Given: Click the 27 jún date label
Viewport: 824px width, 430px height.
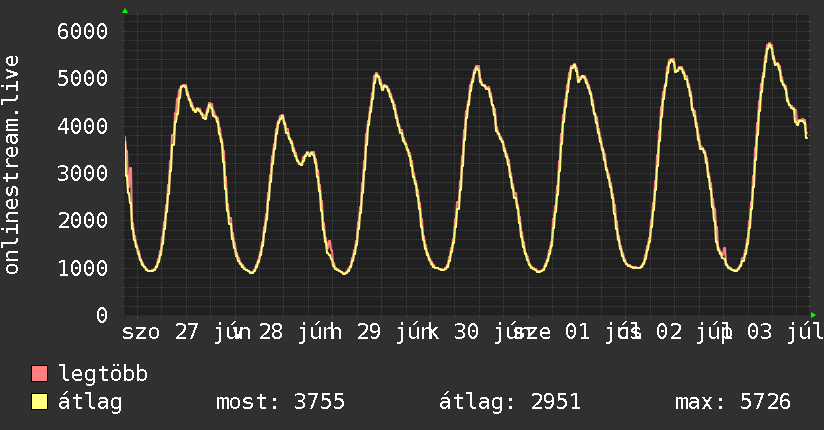Looking at the screenshot, I should pyautogui.click(x=213, y=332).
